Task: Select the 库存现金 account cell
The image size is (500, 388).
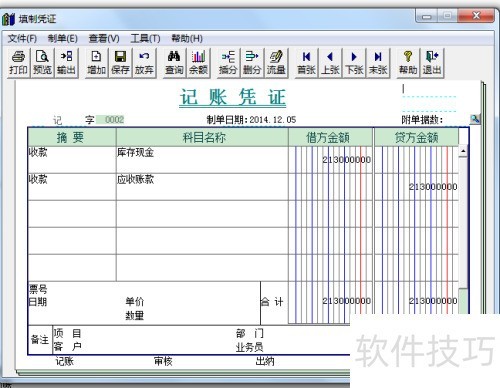Action: [x=202, y=160]
